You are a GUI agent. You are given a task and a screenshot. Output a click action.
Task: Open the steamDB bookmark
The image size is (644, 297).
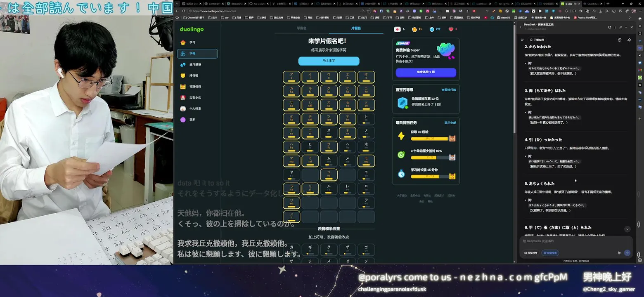point(504,18)
